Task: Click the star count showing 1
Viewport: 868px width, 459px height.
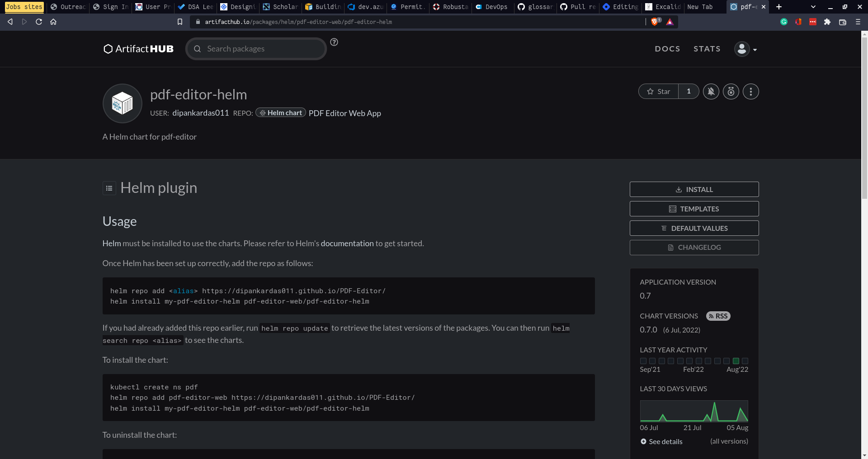Action: (x=689, y=91)
